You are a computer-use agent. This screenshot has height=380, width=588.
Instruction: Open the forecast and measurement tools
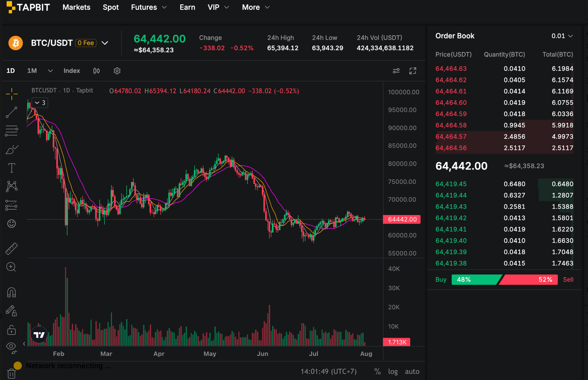11,205
